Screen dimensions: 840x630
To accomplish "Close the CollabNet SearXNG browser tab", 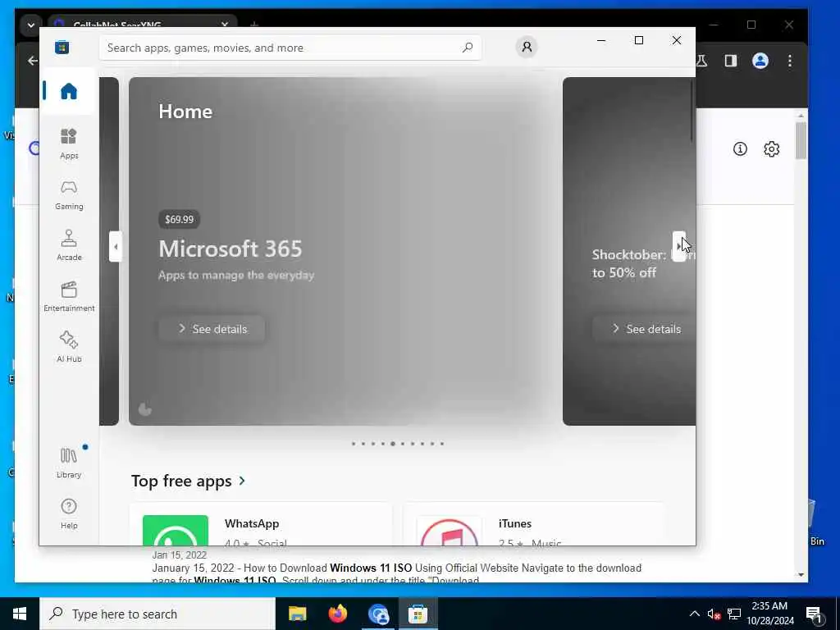I will (225, 24).
